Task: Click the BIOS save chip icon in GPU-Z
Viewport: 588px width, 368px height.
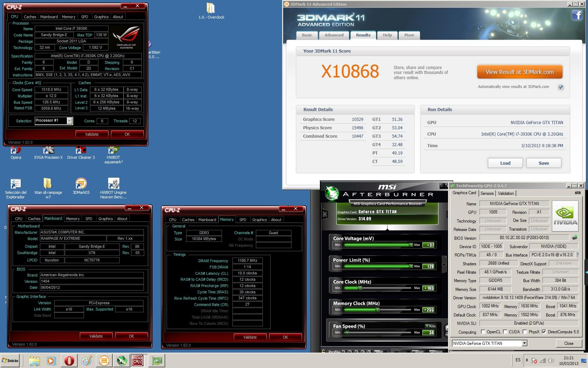Action: coord(575,238)
